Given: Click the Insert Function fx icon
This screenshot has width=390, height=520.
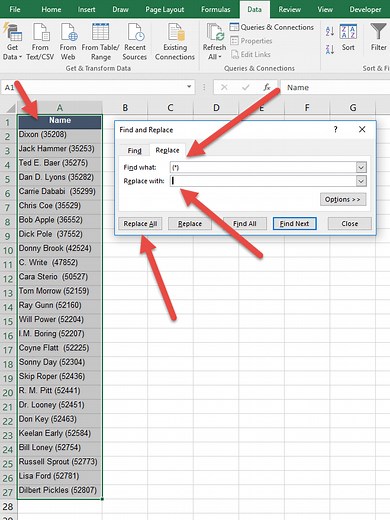Looking at the screenshot, I should pyautogui.click(x=267, y=87).
